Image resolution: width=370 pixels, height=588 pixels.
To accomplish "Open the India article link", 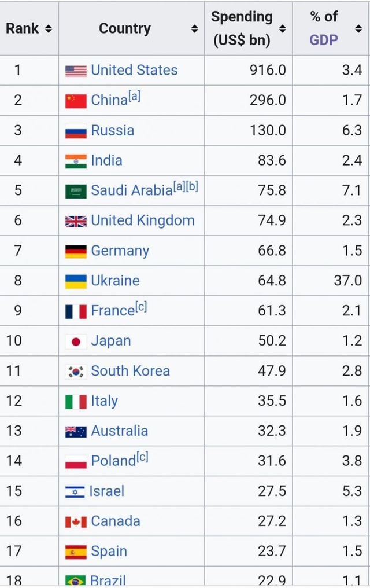I will pyautogui.click(x=106, y=160).
